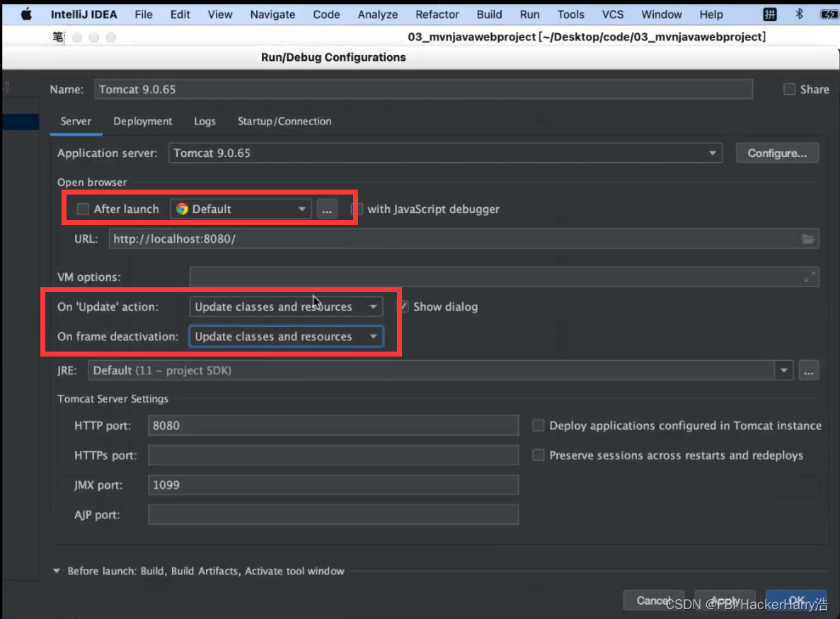Click the Cancel button
Screen dimensions: 840x619
(654, 601)
